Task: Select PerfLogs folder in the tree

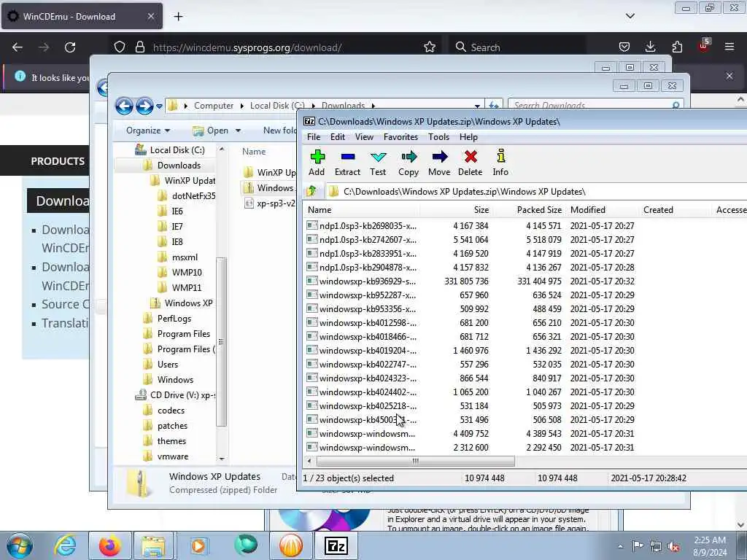Action: tap(167, 319)
